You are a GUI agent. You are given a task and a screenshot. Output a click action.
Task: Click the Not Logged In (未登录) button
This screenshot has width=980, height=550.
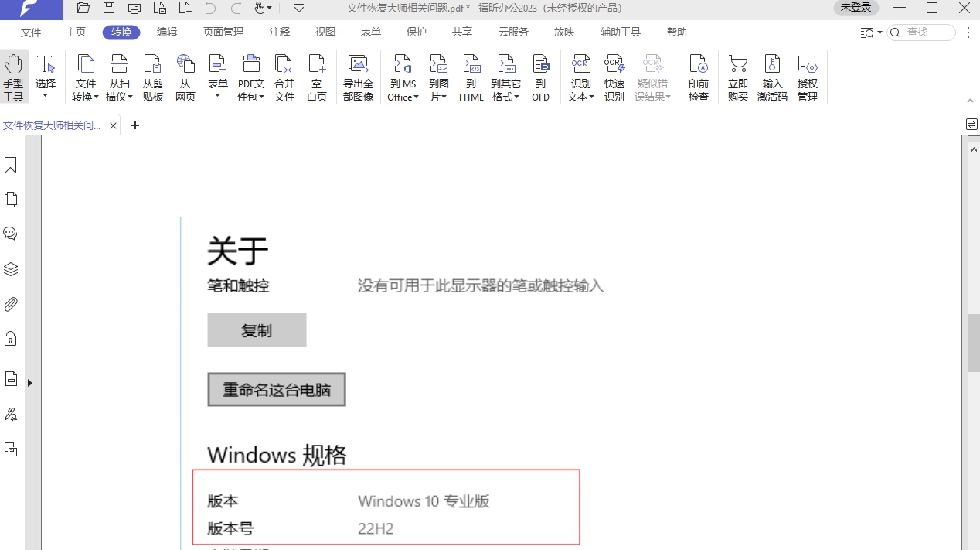coord(856,8)
